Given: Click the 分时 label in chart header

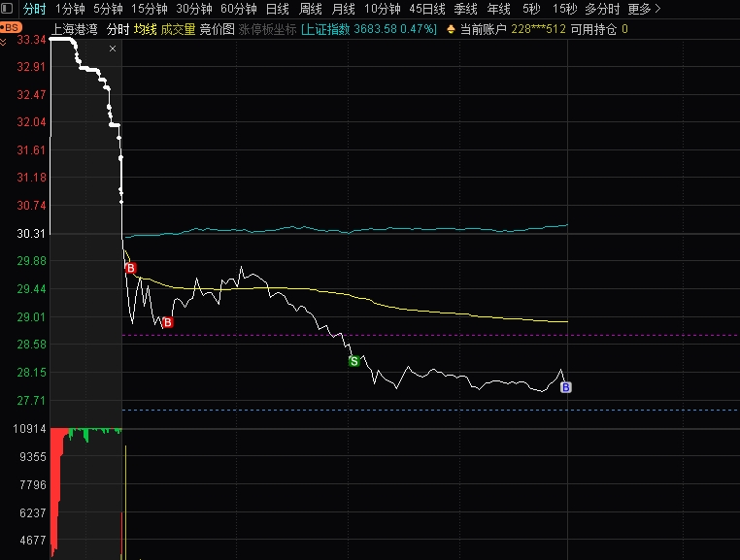Looking at the screenshot, I should 118,29.
